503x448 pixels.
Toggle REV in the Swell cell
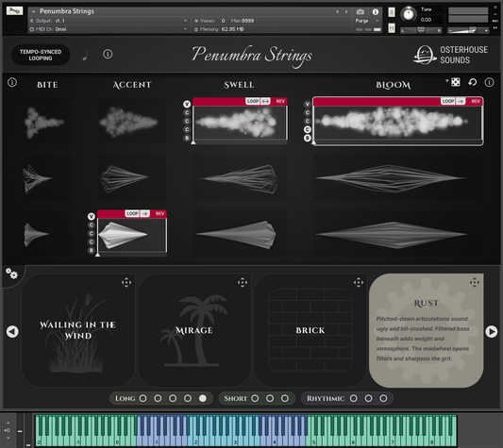click(x=280, y=101)
